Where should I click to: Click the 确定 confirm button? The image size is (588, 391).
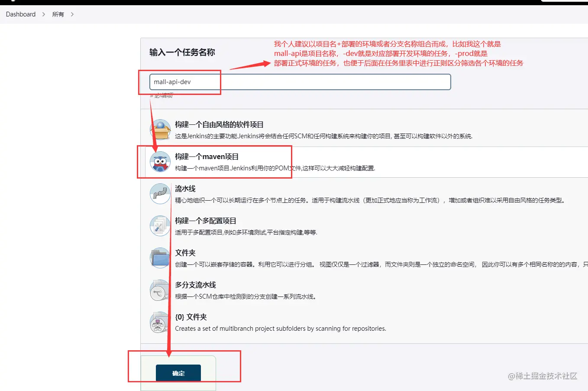click(x=178, y=373)
